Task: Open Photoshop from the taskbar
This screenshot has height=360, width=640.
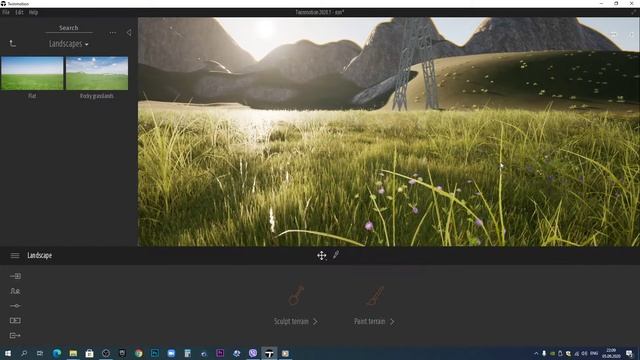Action: pos(155,353)
